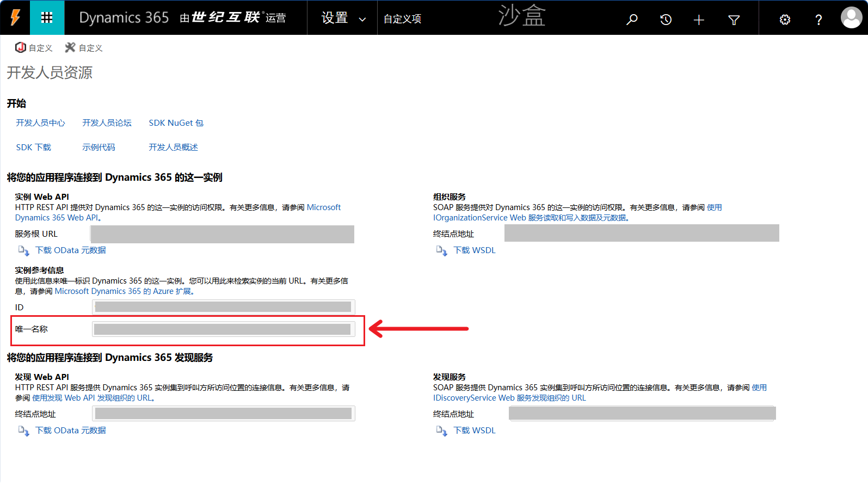Click download icon beside 下载 OData 元数据 under 发现 Web API
The height and width of the screenshot is (485, 868).
(x=23, y=431)
